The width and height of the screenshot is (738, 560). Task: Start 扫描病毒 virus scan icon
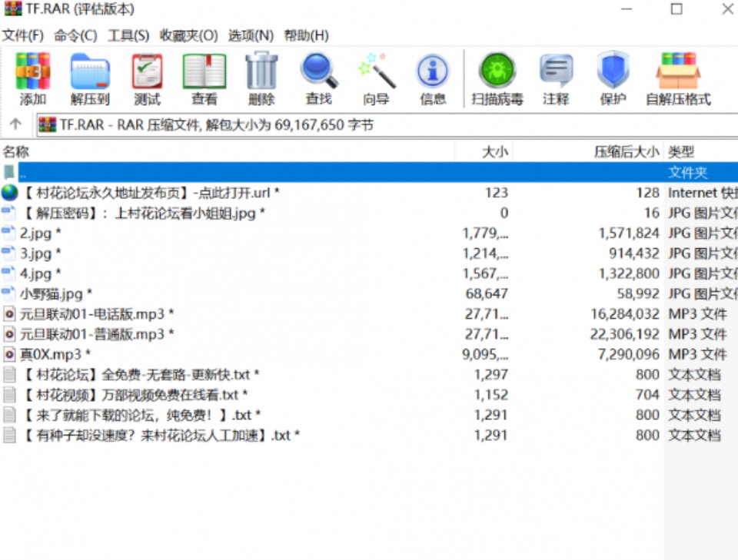coord(497,71)
